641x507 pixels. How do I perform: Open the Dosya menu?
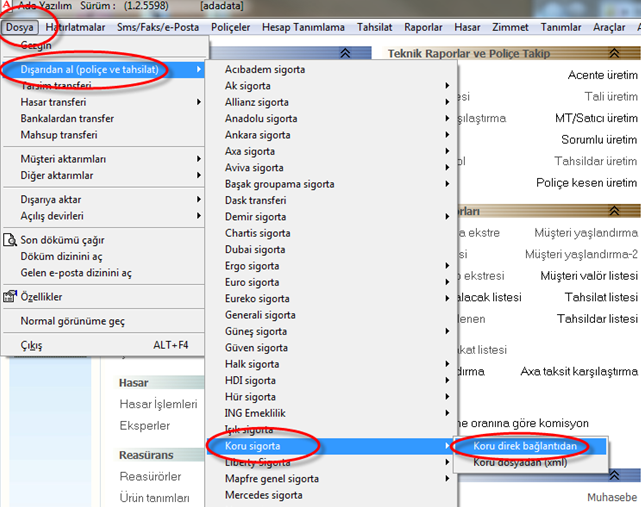pyautogui.click(x=19, y=28)
